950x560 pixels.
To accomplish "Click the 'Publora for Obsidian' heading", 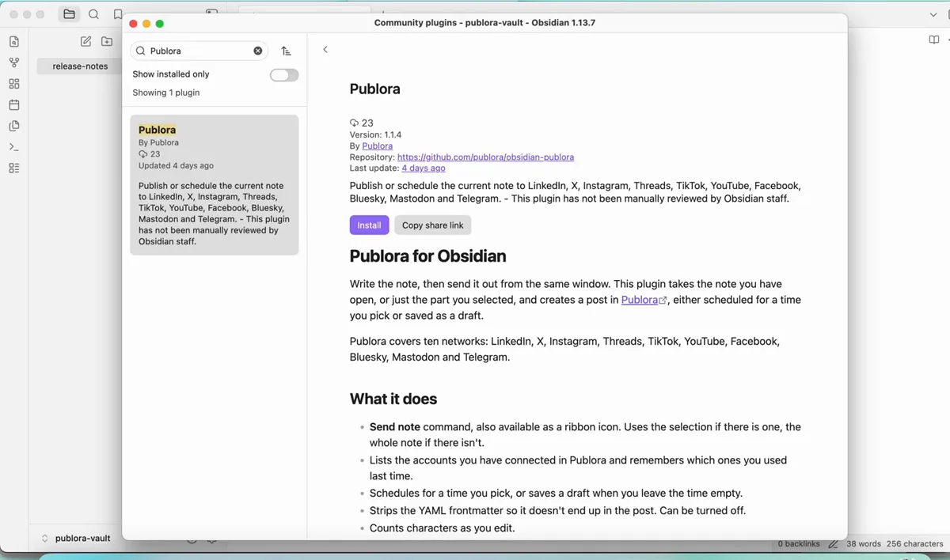I will click(427, 256).
